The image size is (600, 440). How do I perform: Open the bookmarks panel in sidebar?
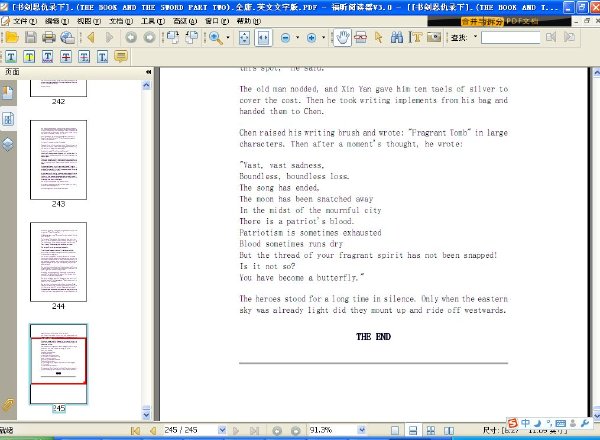tap(8, 93)
